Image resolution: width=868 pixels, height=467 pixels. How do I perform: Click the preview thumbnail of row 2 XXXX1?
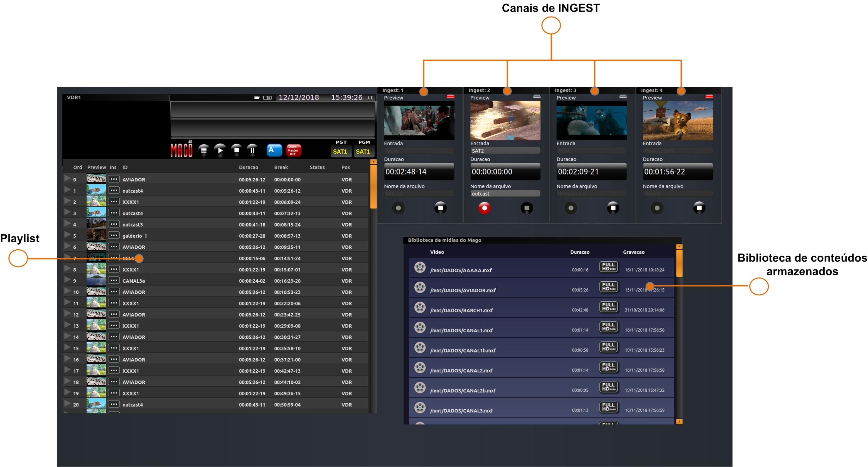[x=96, y=201]
